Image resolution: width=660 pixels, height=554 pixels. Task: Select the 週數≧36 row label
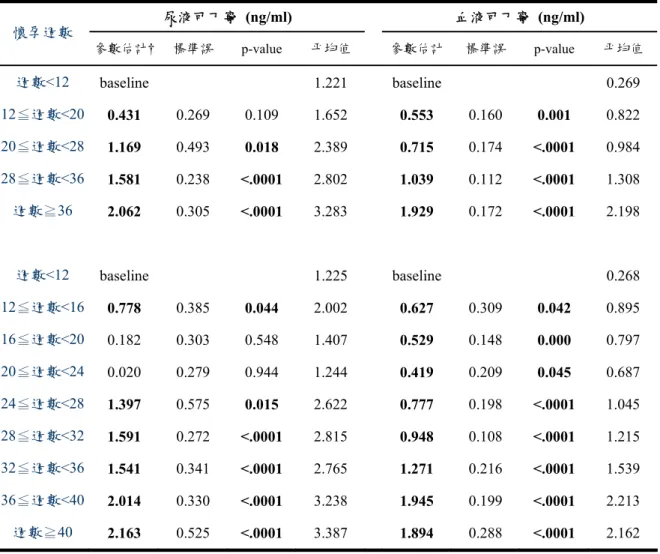pyautogui.click(x=43, y=210)
